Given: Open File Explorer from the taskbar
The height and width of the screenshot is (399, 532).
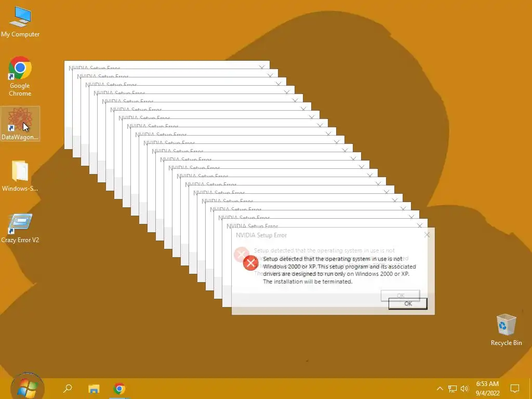Looking at the screenshot, I should (x=94, y=389).
